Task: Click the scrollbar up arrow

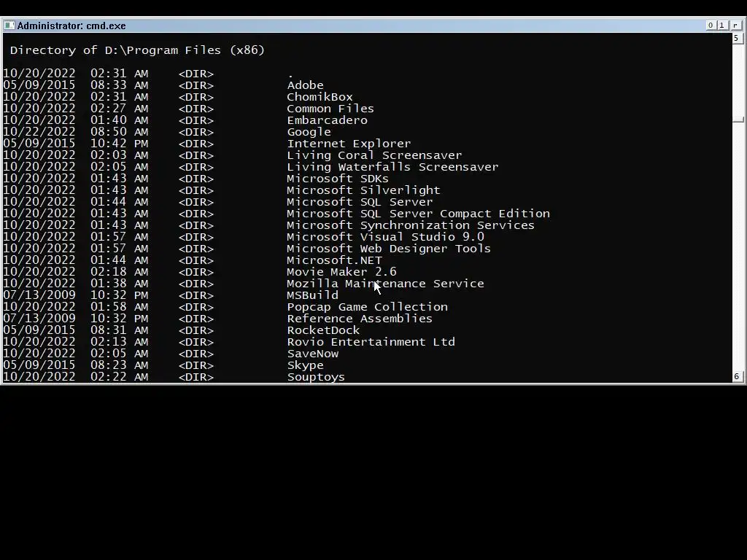Action: (737, 38)
